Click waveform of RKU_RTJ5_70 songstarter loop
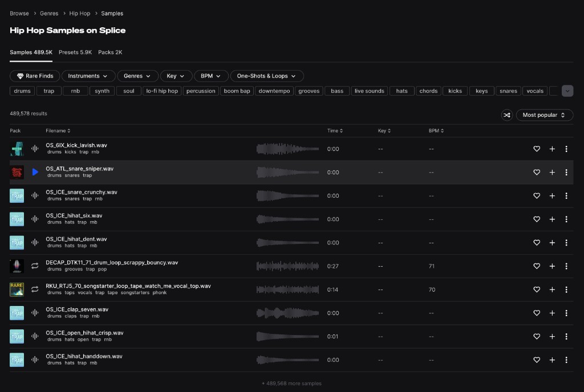Viewport: 584px width, 392px height. point(287,289)
